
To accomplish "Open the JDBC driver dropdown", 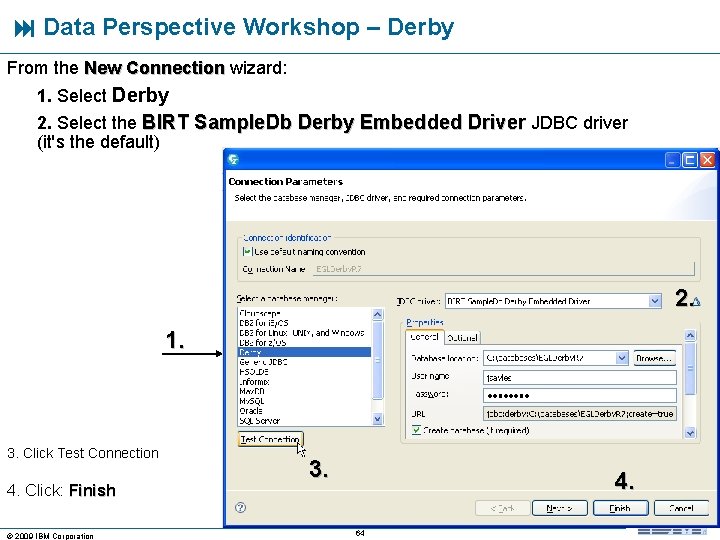I will pyautogui.click(x=655, y=301).
